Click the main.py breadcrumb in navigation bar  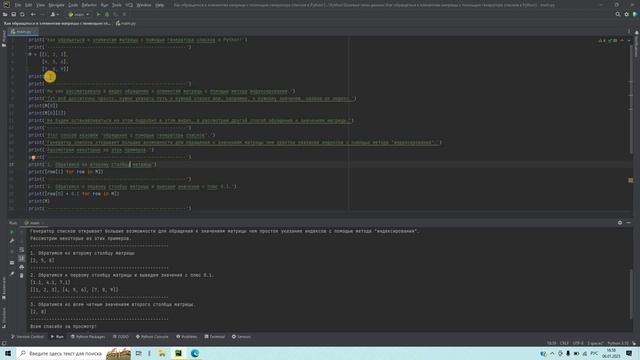click(126, 23)
